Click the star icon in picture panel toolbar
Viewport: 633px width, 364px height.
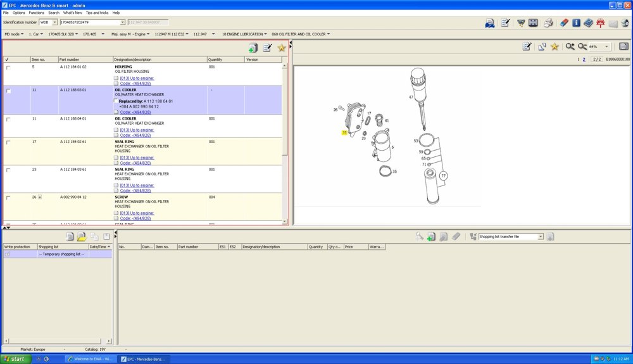tap(555, 47)
